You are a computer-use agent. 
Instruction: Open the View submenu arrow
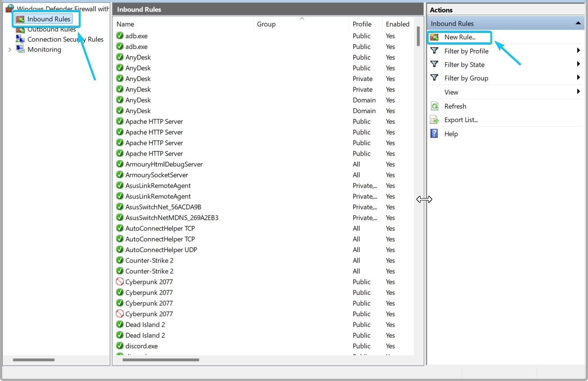(x=578, y=92)
